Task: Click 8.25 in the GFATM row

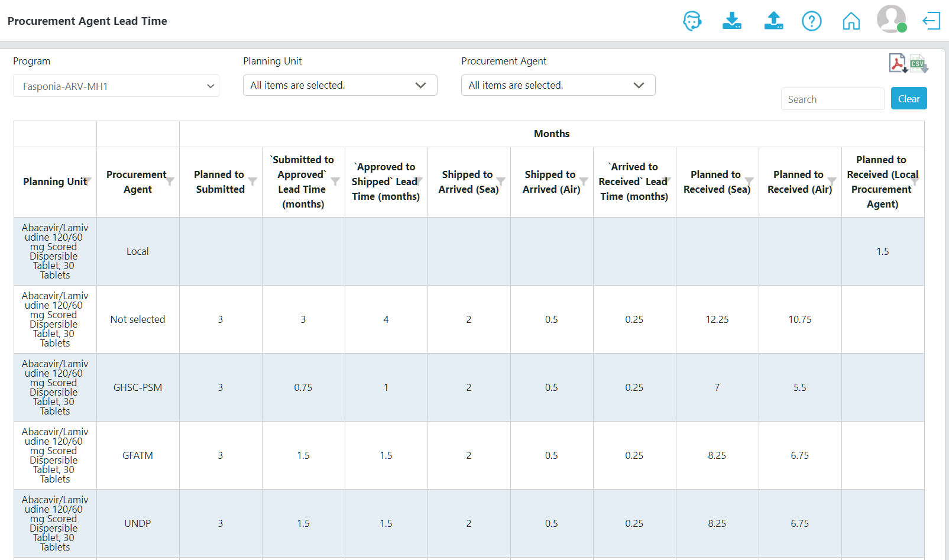Action: [717, 455]
